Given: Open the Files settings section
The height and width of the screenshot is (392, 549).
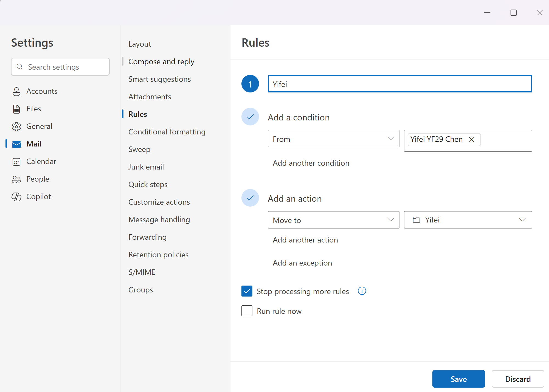Looking at the screenshot, I should tap(33, 109).
